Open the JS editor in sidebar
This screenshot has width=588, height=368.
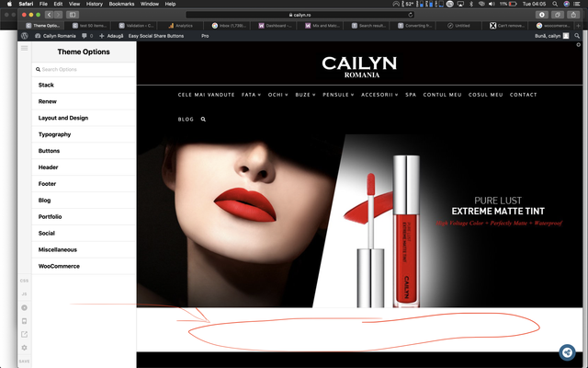(x=24, y=294)
